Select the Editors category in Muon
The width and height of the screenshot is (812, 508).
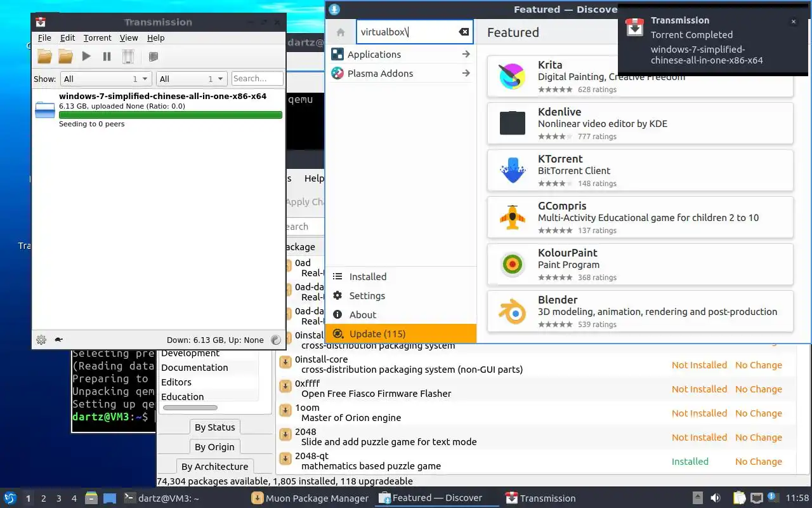pos(176,382)
